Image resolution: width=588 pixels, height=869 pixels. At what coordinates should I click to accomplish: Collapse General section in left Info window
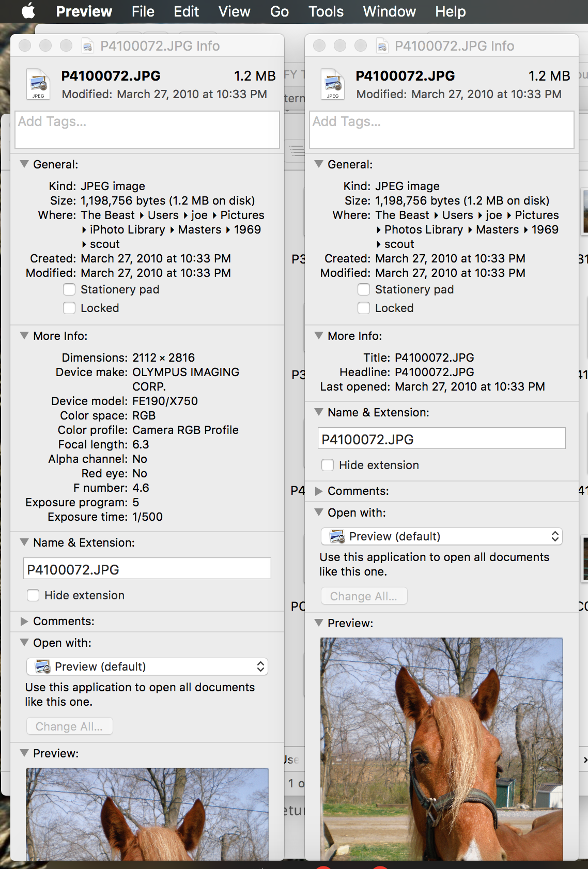(x=24, y=164)
